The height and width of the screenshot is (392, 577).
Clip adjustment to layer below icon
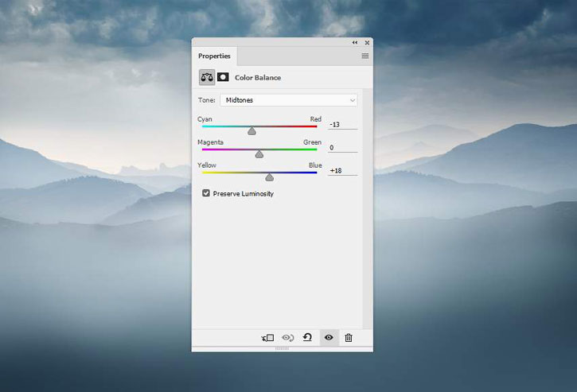tap(267, 338)
